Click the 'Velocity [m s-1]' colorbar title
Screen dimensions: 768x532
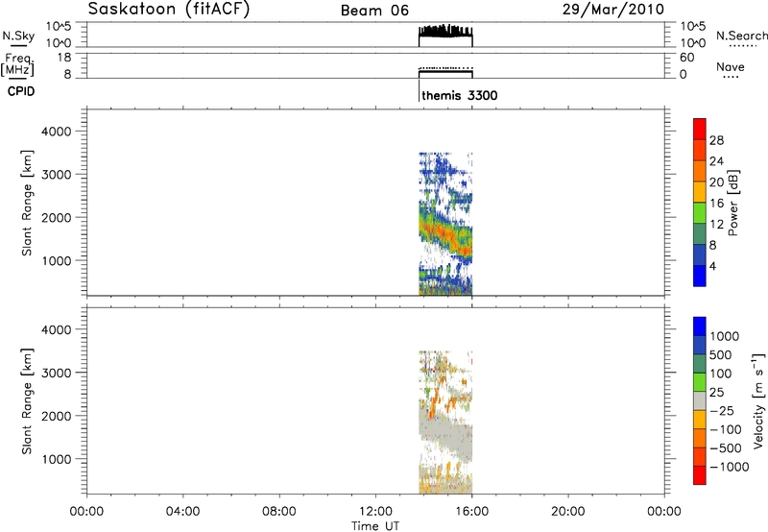(758, 400)
